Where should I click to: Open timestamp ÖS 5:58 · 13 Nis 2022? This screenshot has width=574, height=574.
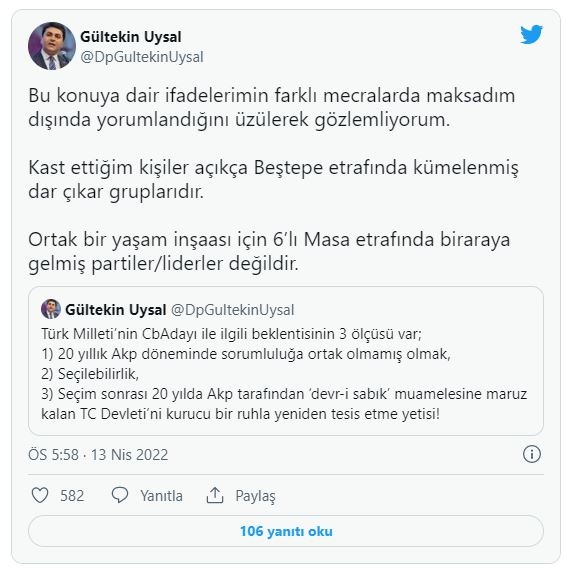pyautogui.click(x=98, y=455)
